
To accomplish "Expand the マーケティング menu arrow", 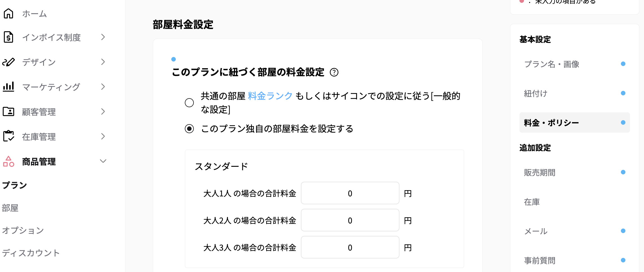I will [103, 87].
